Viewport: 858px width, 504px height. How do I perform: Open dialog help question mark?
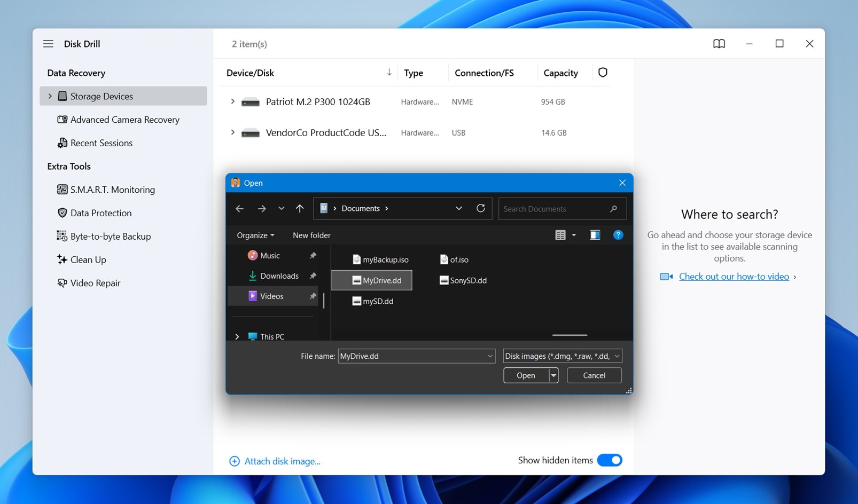pyautogui.click(x=618, y=235)
